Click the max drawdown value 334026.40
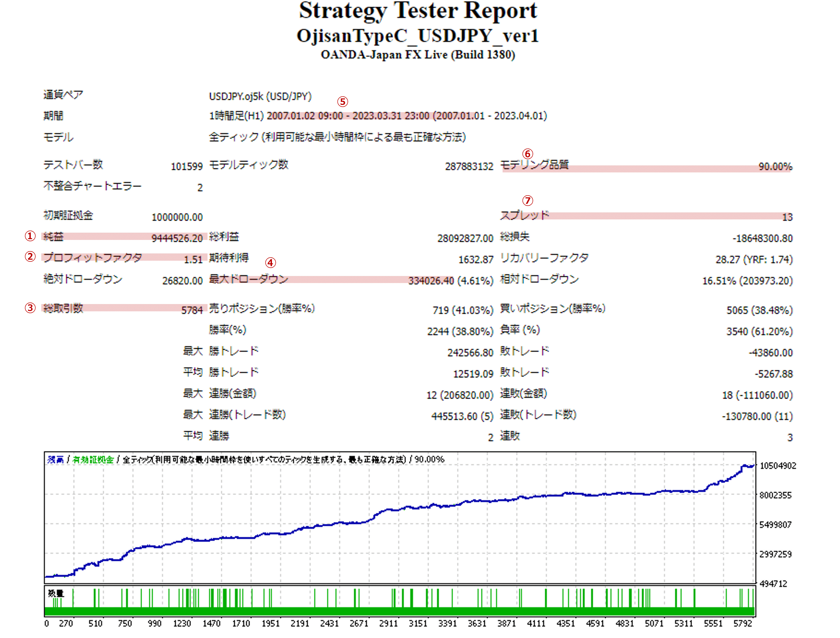840x638 pixels. click(431, 281)
